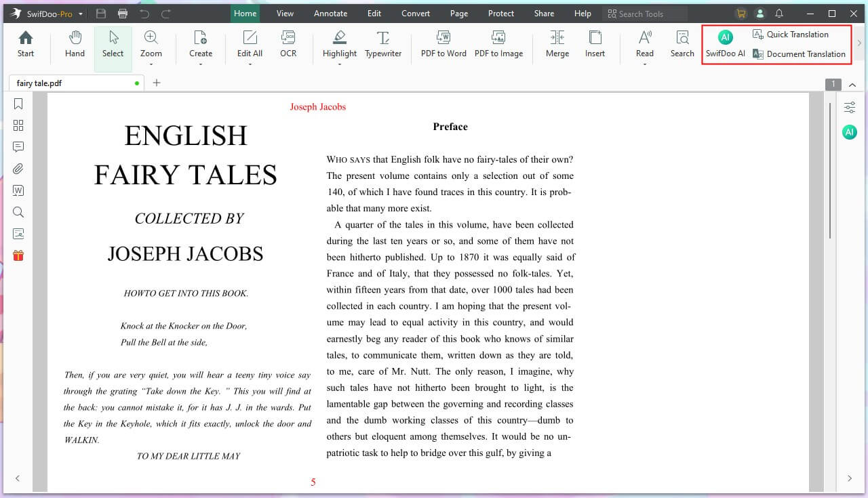Image resolution: width=868 pixels, height=498 pixels.
Task: Add a new tab with plus button
Action: point(157,83)
